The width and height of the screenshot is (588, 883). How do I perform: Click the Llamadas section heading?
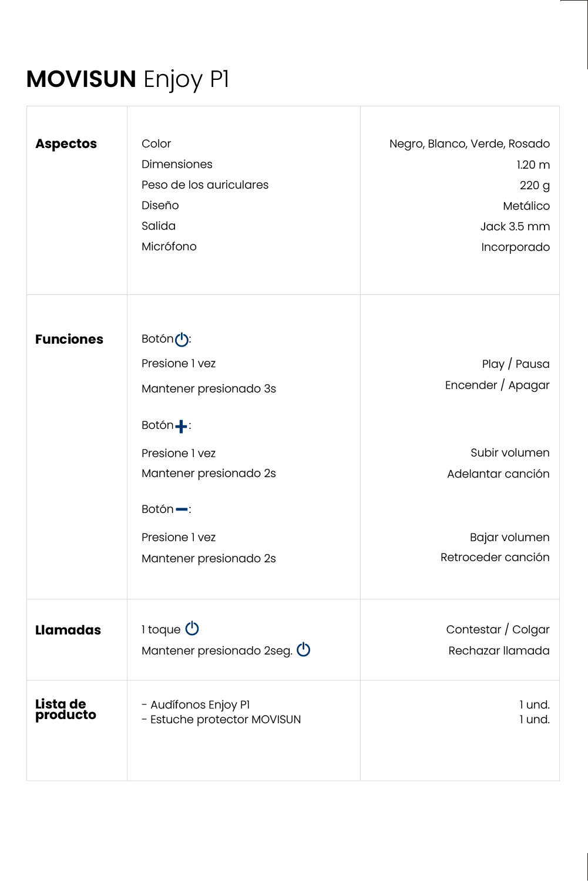[x=68, y=630]
